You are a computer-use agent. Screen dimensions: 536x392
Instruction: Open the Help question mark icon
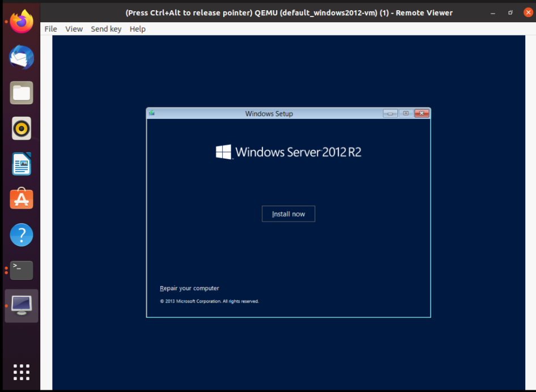pos(22,235)
